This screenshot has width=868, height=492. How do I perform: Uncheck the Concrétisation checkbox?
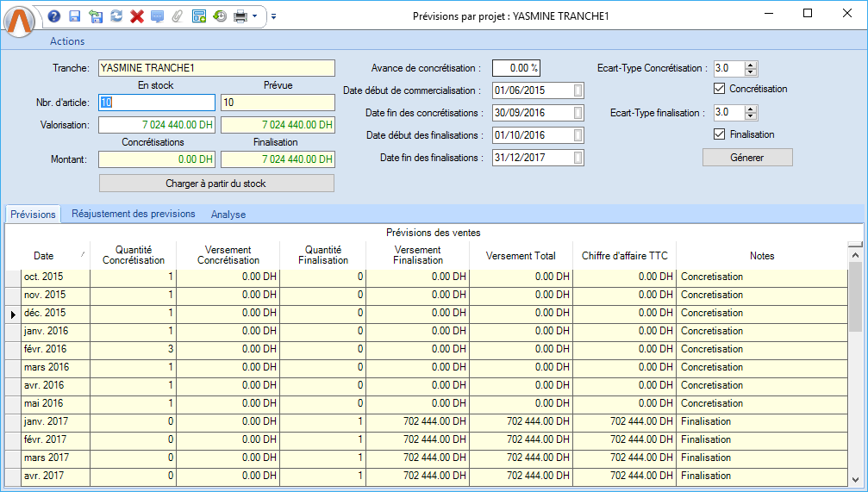click(720, 89)
